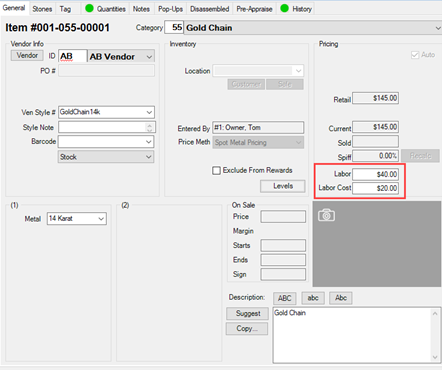Open the History tab with green dot
The height and width of the screenshot is (370, 442).
point(296,9)
